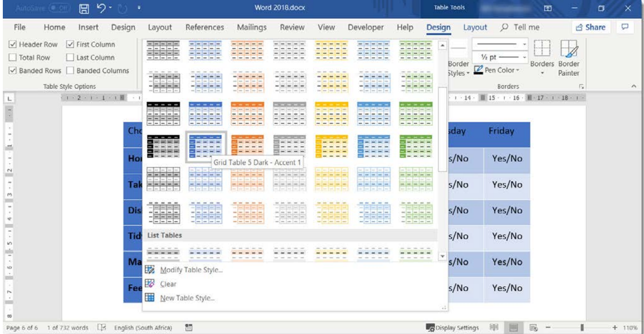Click the New Table Style grid icon
Image resolution: width=644 pixels, height=334 pixels.
coord(150,298)
